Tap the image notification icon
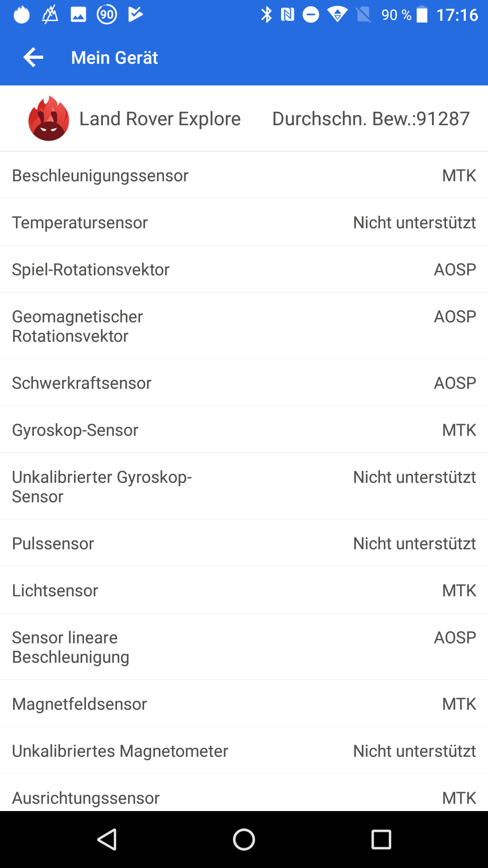The height and width of the screenshot is (868, 488). tap(78, 14)
